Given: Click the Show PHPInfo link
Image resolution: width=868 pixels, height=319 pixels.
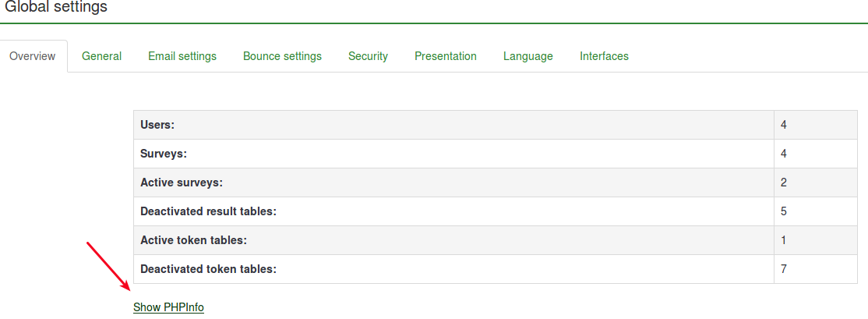Looking at the screenshot, I should pyautogui.click(x=168, y=307).
